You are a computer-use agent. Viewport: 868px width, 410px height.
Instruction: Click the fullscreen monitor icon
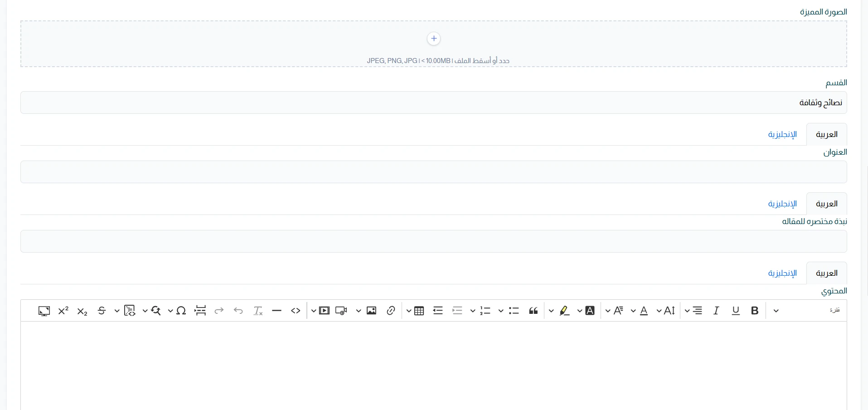pos(44,311)
